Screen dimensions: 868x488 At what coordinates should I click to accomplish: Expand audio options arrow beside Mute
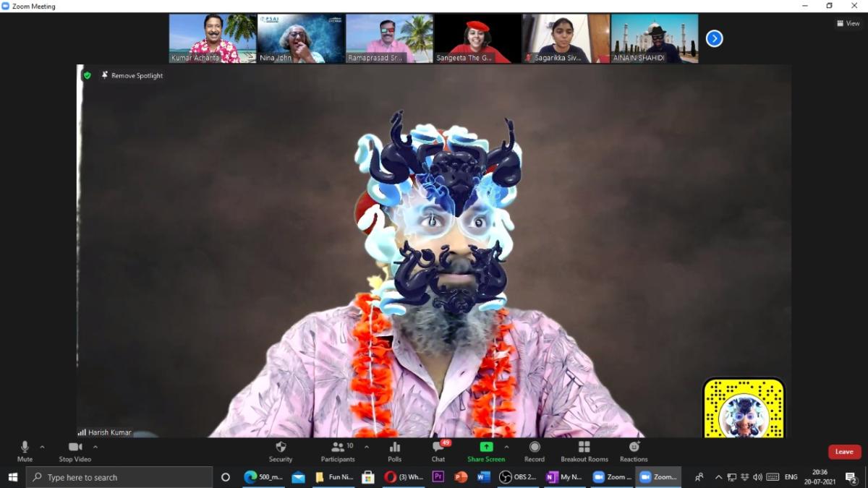tap(42, 447)
